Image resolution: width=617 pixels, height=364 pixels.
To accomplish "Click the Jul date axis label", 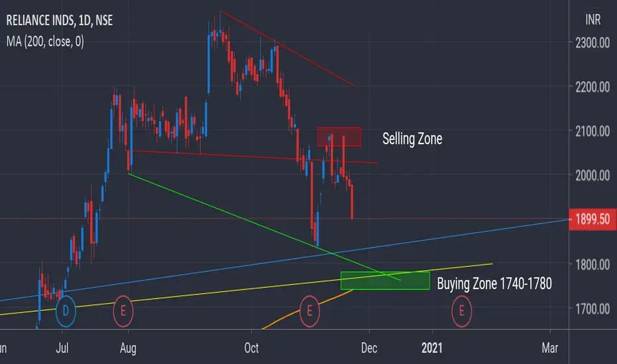I will 62,348.
